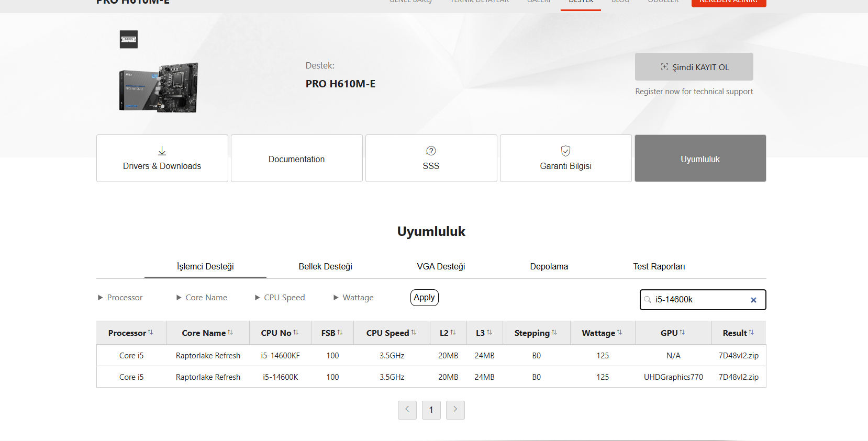Expand the CPU Speed filter
Screen dimensions: 868x441
(280, 298)
